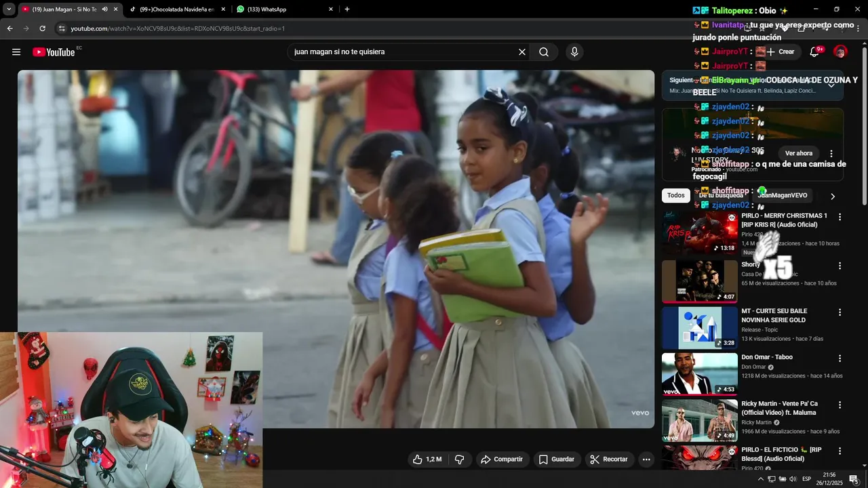
Task: Open options menu on sponsored ad
Action: pos(831,154)
